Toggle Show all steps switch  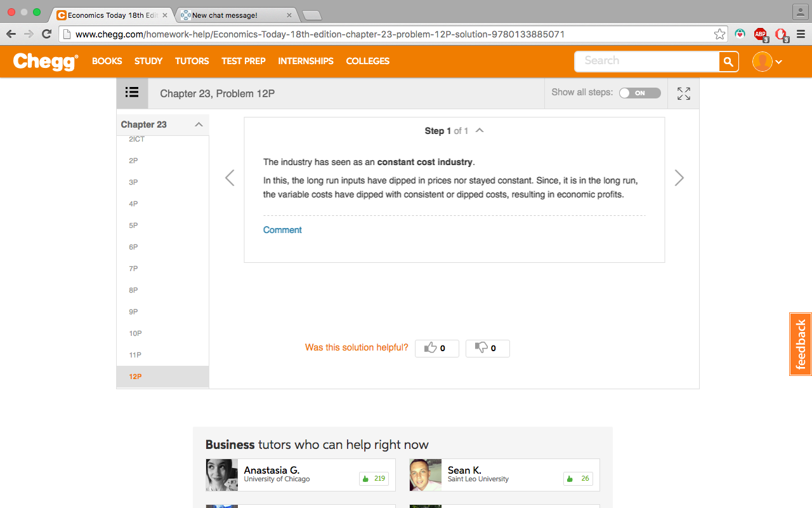click(x=639, y=93)
